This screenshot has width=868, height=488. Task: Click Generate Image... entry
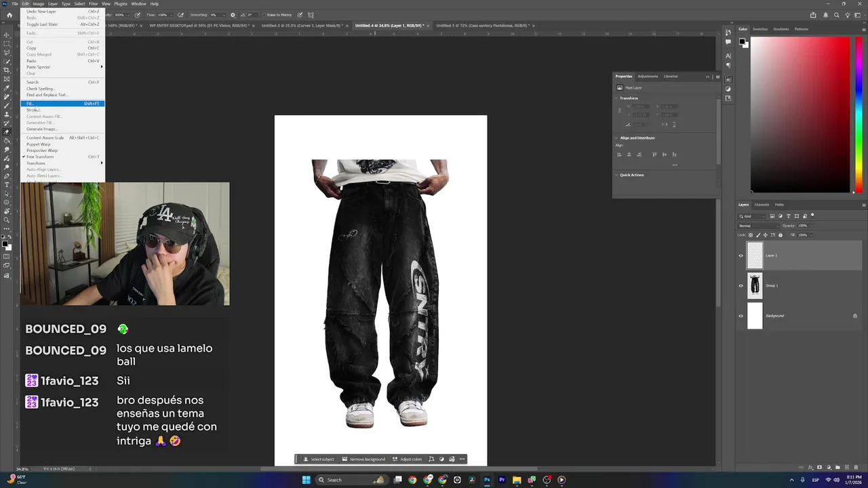click(x=62, y=129)
